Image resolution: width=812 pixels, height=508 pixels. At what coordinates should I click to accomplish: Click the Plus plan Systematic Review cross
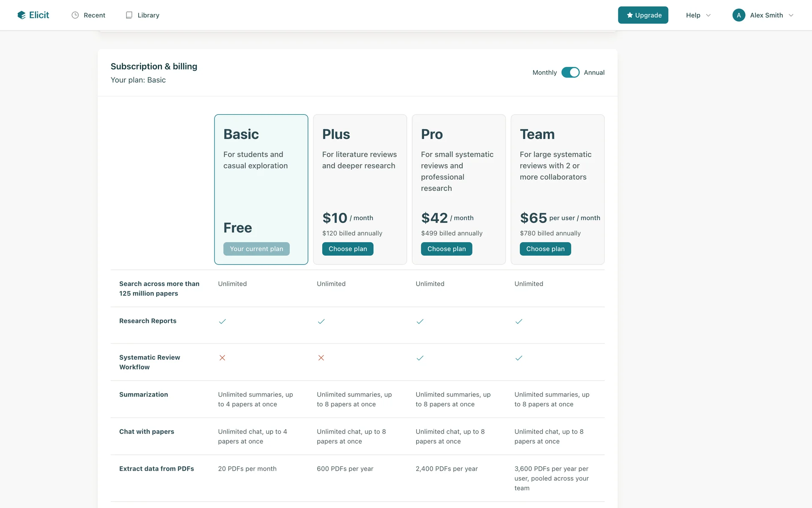[321, 358]
